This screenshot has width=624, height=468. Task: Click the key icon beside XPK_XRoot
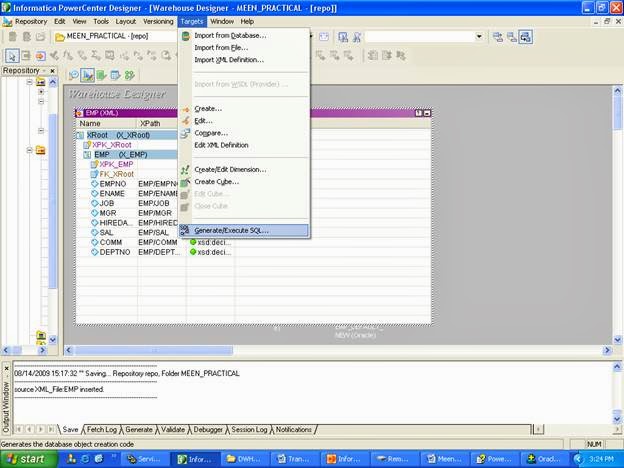coord(87,144)
